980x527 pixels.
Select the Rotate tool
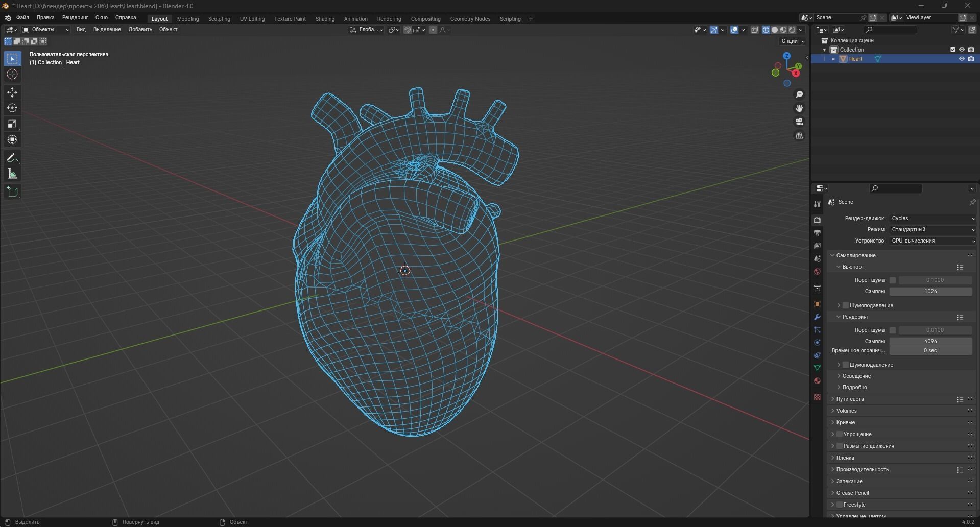click(x=12, y=108)
